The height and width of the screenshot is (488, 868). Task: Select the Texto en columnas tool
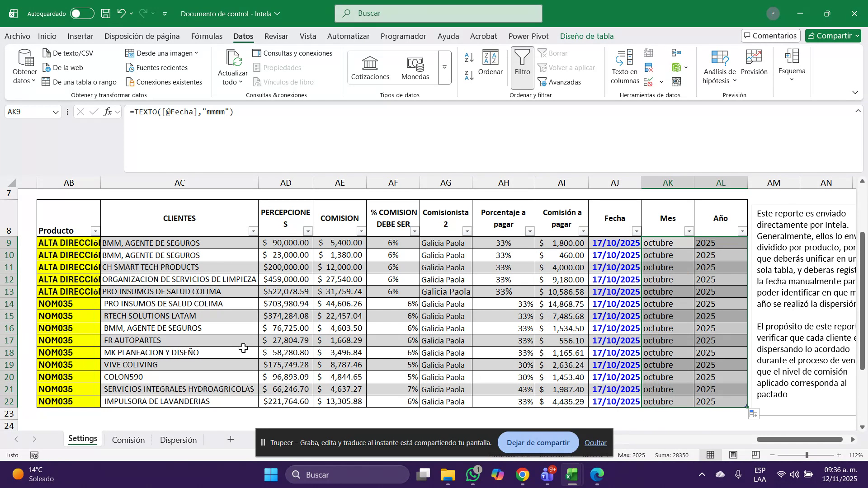[624, 67]
